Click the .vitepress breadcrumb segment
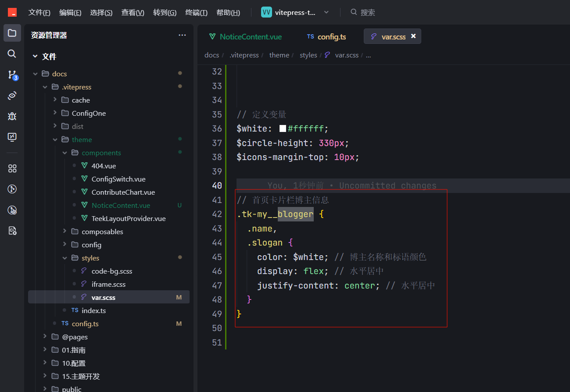 (x=244, y=55)
